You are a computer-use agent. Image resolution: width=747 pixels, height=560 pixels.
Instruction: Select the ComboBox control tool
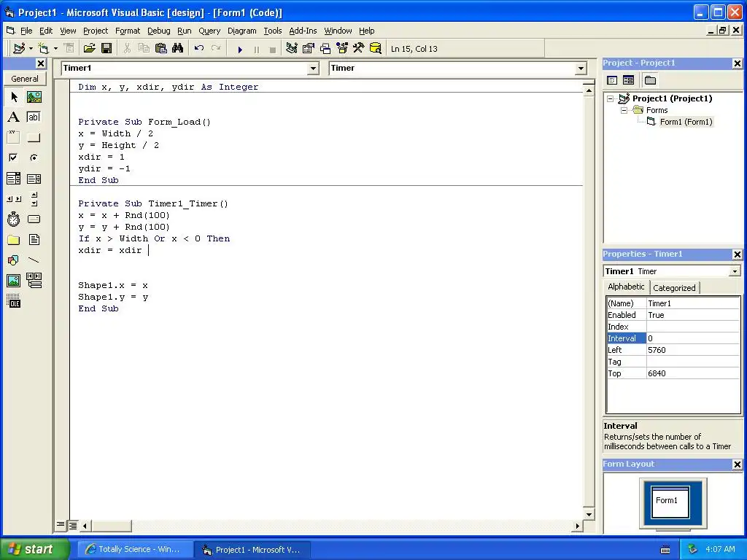pyautogui.click(x=14, y=179)
